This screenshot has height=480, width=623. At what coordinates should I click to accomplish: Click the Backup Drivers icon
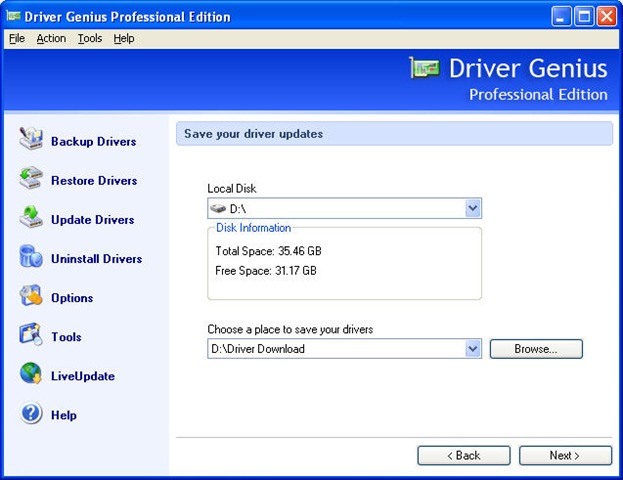pos(31,138)
